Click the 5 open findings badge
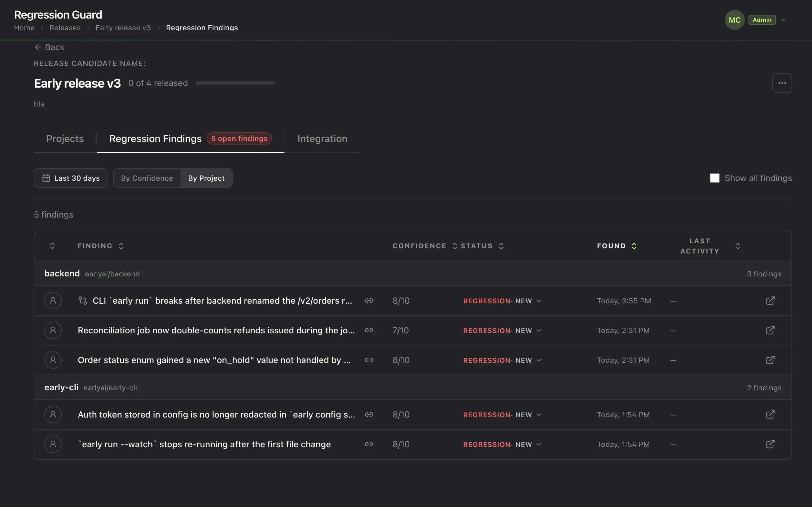 239,138
